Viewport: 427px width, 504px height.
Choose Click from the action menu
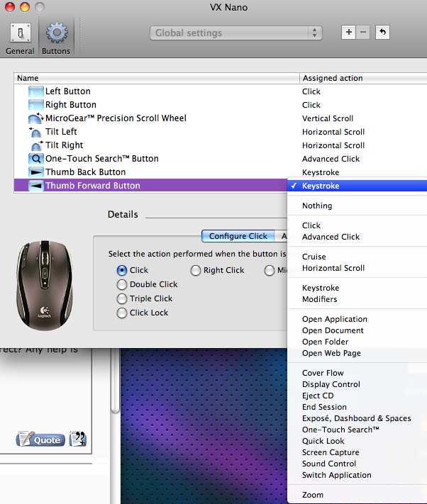pyautogui.click(x=357, y=225)
